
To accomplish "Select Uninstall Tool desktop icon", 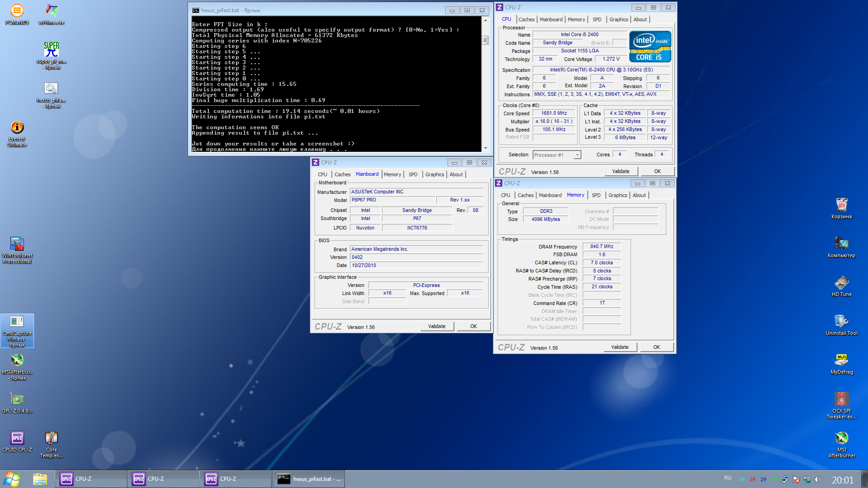I will (841, 325).
